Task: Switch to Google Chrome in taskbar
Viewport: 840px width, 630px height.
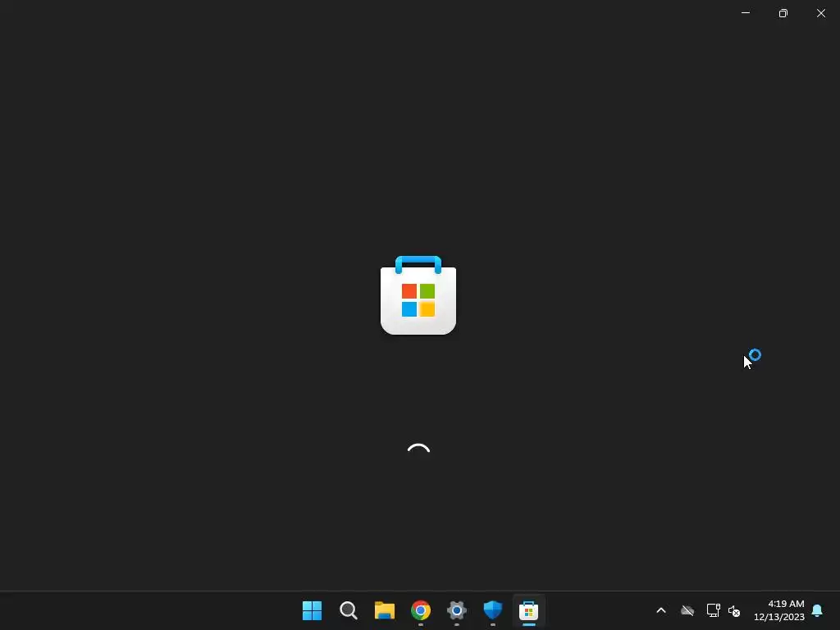Action: click(x=421, y=610)
